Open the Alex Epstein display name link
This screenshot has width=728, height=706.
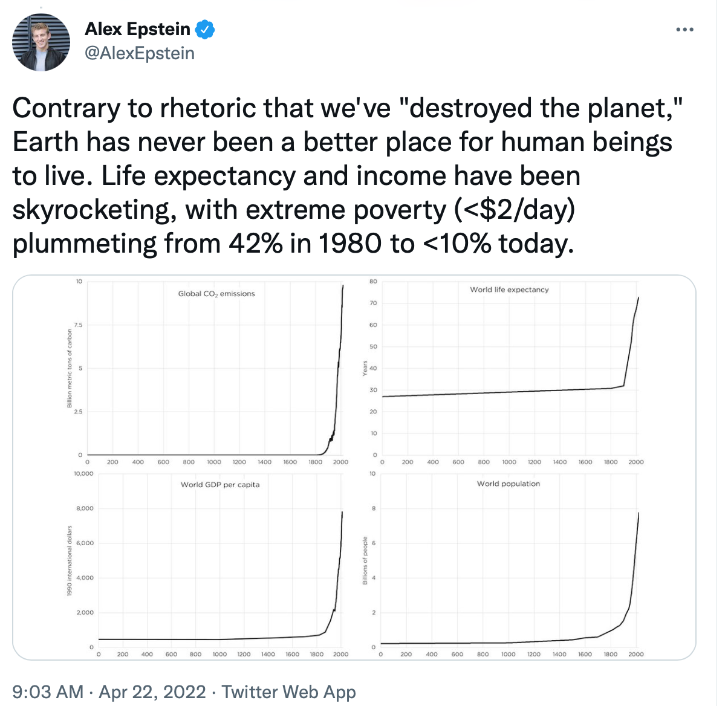138,29
